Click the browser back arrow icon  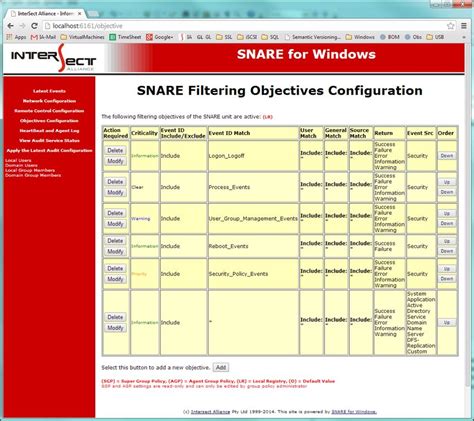point(11,26)
